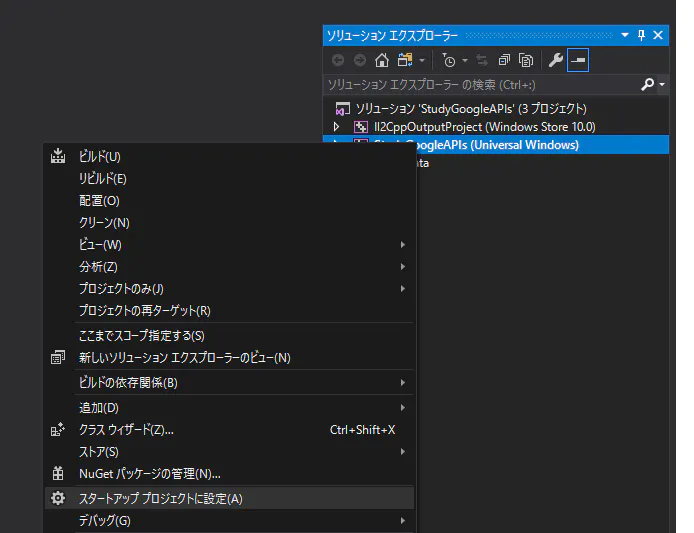Switch views using the folder view icon

point(405,60)
